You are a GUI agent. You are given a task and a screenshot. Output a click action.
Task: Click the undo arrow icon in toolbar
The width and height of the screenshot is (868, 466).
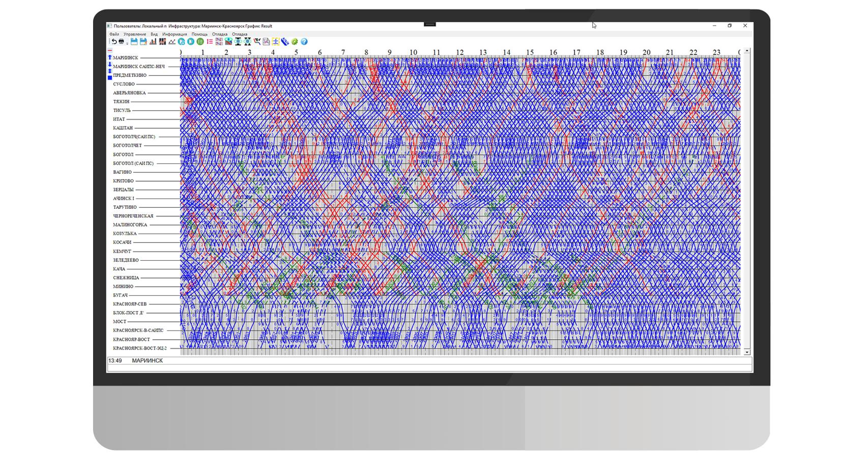click(114, 42)
